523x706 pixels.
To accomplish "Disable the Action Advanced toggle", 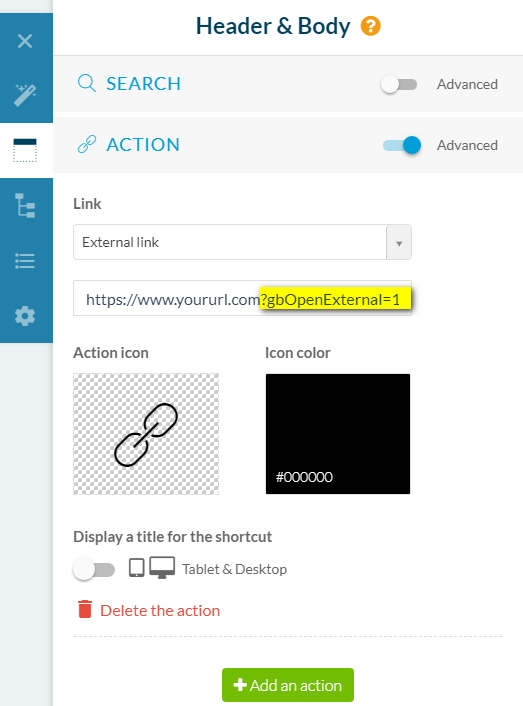I will pos(401,145).
